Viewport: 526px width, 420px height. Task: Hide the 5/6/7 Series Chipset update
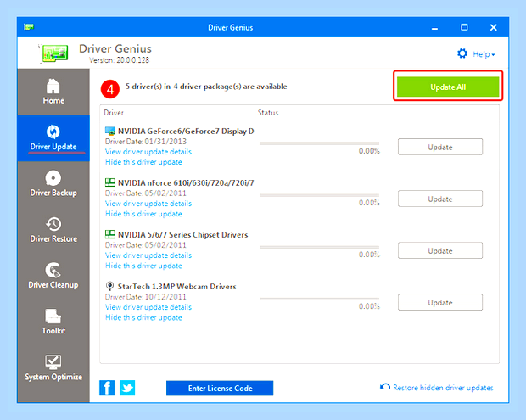143,266
